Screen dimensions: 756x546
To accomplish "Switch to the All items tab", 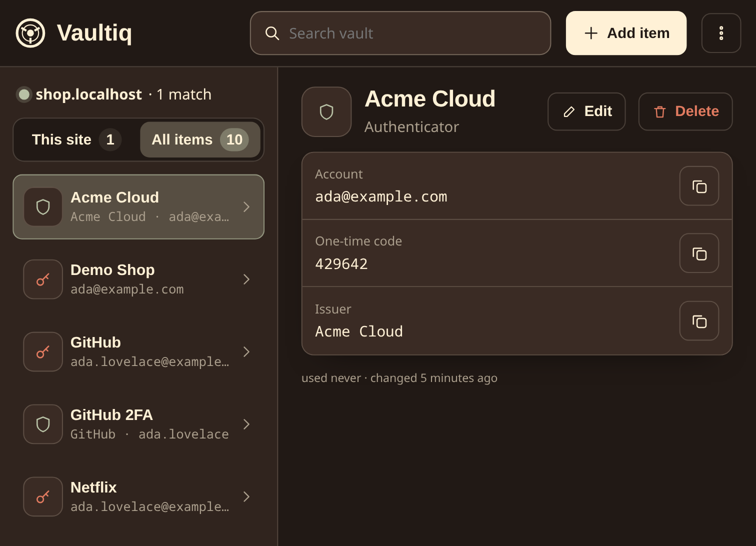I will pyautogui.click(x=200, y=139).
